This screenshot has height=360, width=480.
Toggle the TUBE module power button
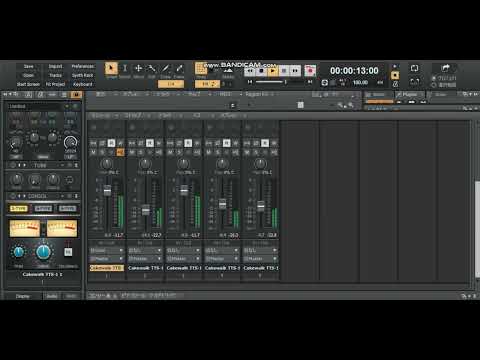click(x=13, y=165)
